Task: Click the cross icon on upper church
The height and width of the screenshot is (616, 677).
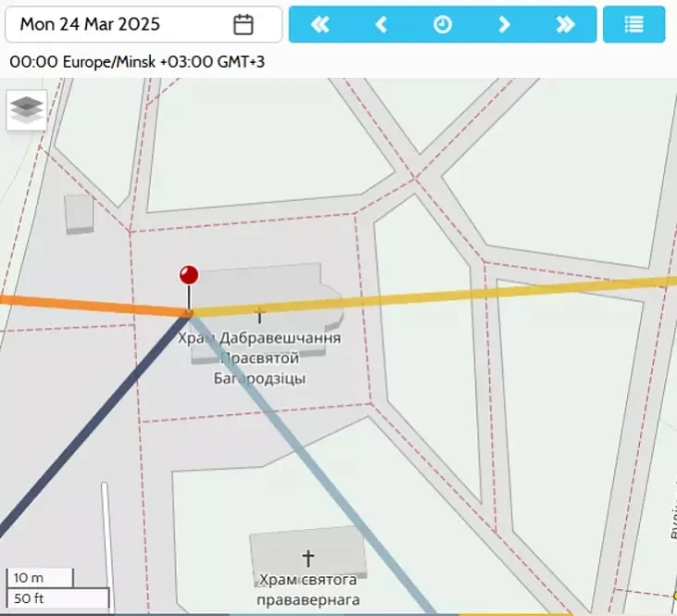Action: [258, 315]
